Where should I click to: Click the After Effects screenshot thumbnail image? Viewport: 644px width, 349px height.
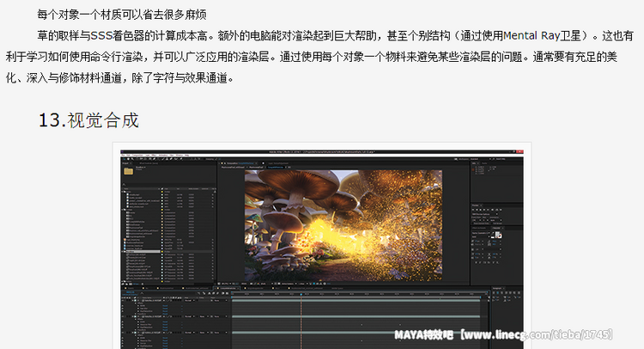click(x=322, y=249)
